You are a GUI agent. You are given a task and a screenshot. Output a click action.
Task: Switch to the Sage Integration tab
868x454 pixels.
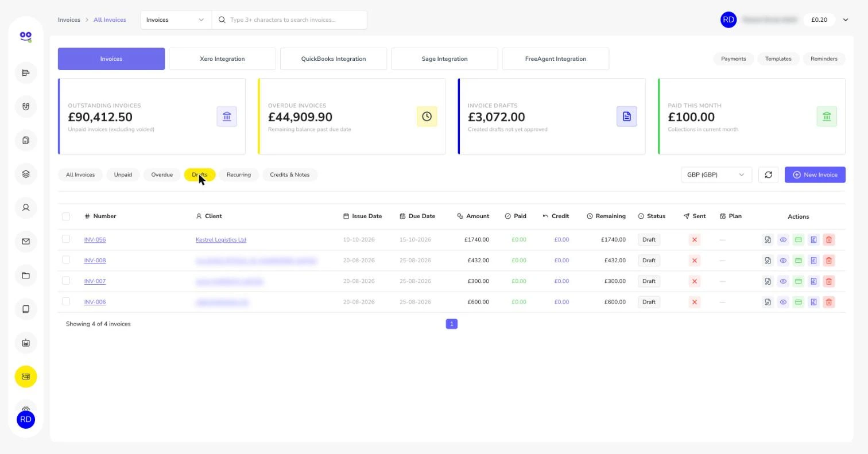click(444, 59)
